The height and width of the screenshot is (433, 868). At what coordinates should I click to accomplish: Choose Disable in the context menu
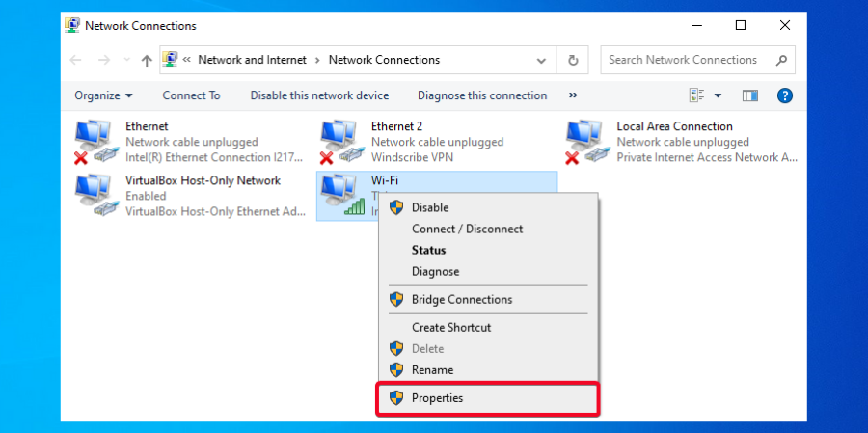coord(487,207)
